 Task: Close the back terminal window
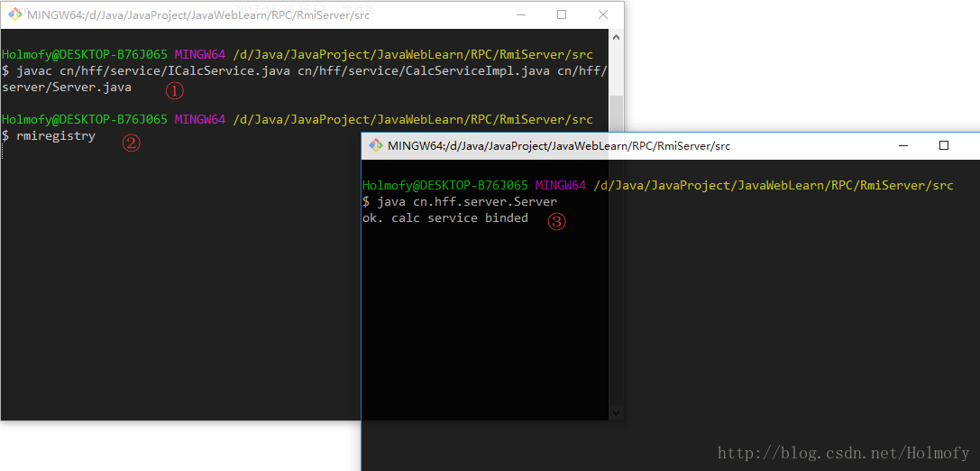602,14
